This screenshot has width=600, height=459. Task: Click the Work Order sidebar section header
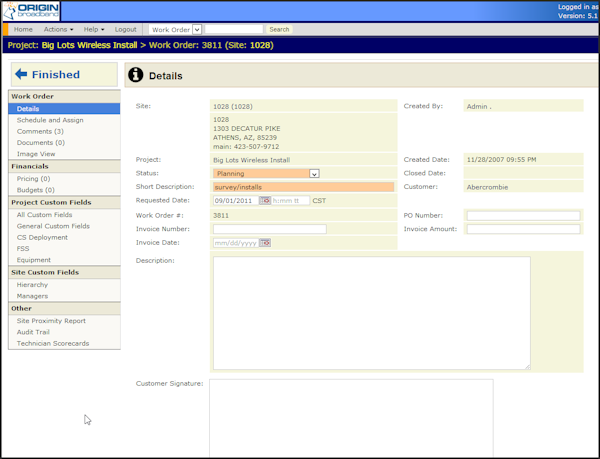point(64,96)
